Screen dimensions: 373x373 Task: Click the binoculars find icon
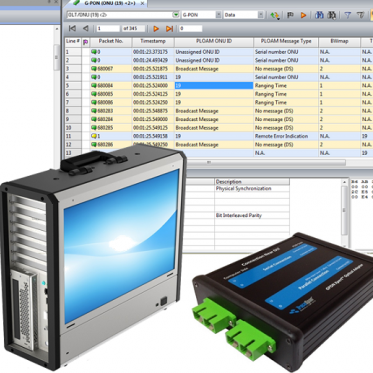pos(319,15)
